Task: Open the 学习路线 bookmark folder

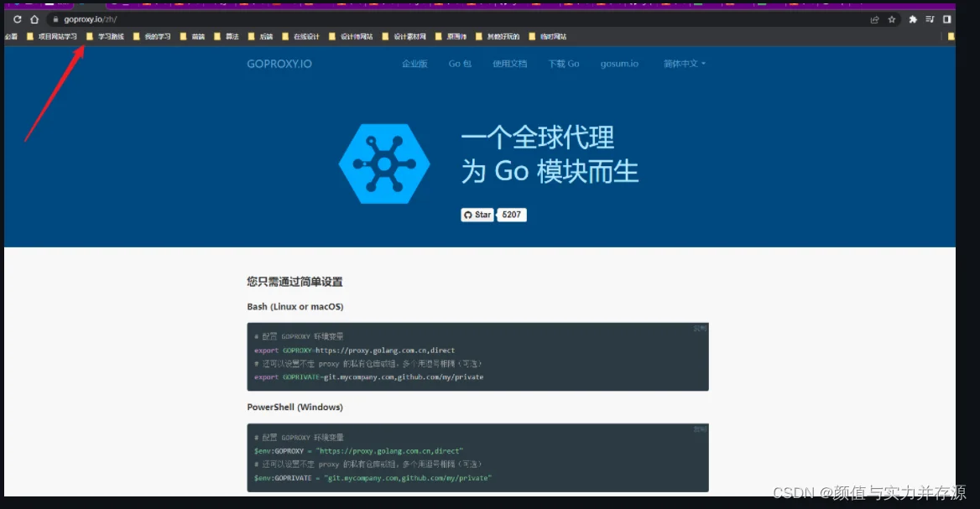Action: 105,37
